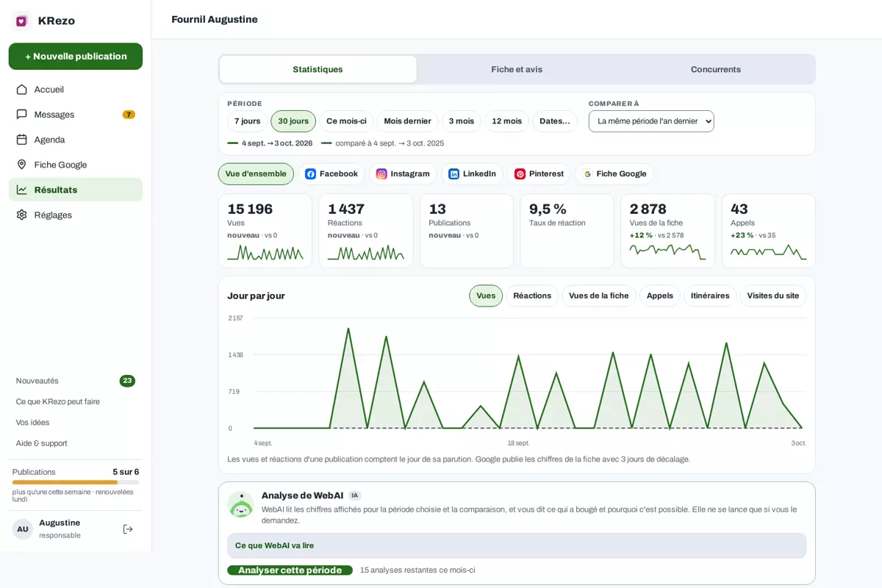Select the 7 jours period

[x=247, y=121]
